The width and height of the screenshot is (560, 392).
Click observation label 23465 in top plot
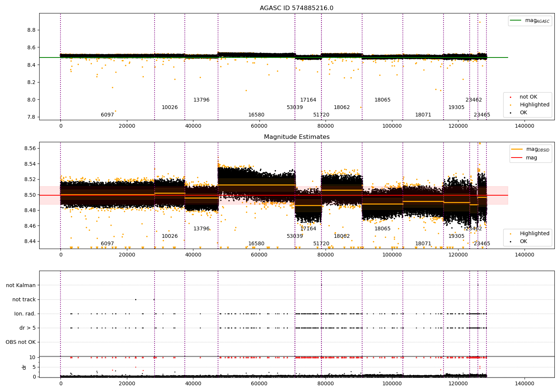point(482,115)
